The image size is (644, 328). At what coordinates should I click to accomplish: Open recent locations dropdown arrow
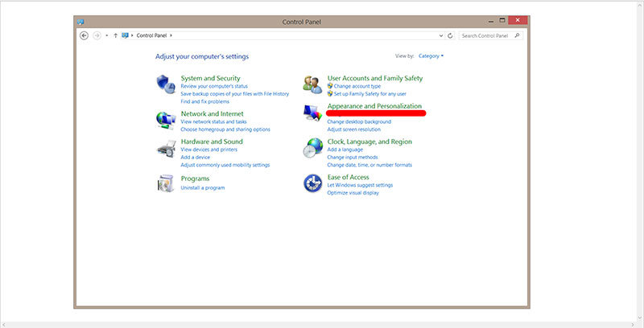pos(107,35)
